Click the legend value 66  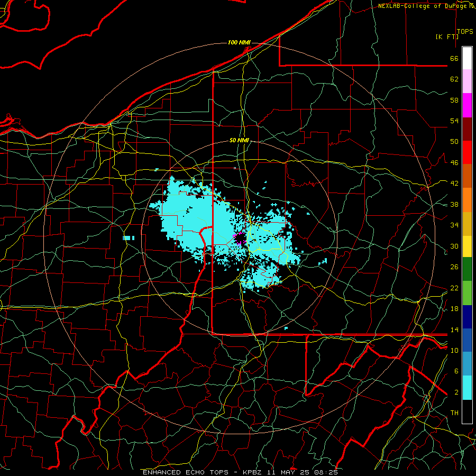click(454, 58)
